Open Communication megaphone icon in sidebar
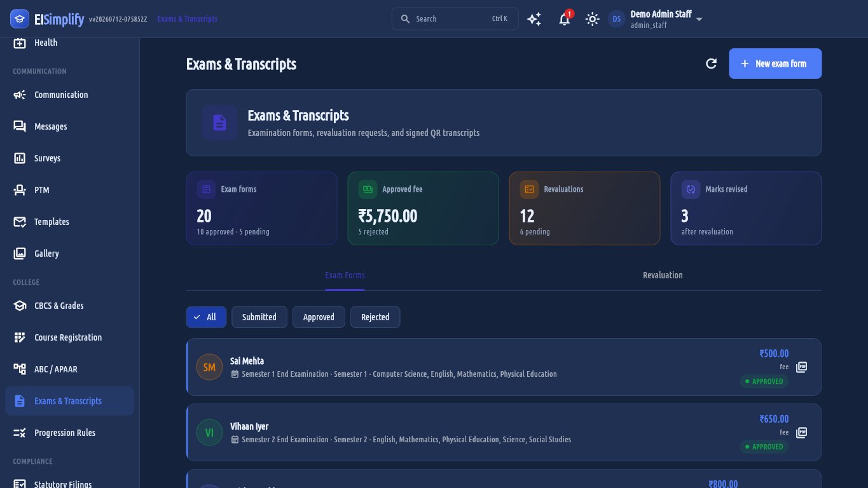Viewport: 868px width, 488px height. pyautogui.click(x=20, y=95)
